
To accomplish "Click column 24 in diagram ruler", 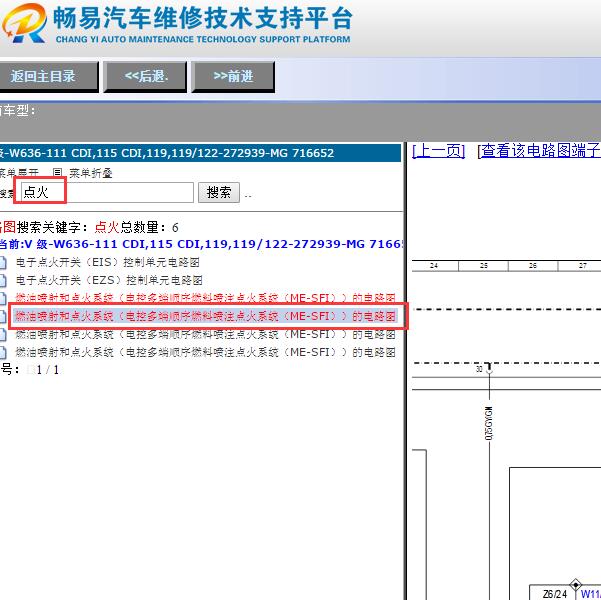I will pos(434,266).
